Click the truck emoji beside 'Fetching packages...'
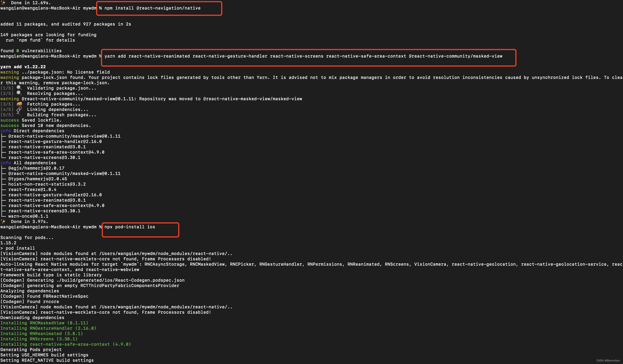Image resolution: width=623 pixels, height=364 pixels. [x=19, y=104]
